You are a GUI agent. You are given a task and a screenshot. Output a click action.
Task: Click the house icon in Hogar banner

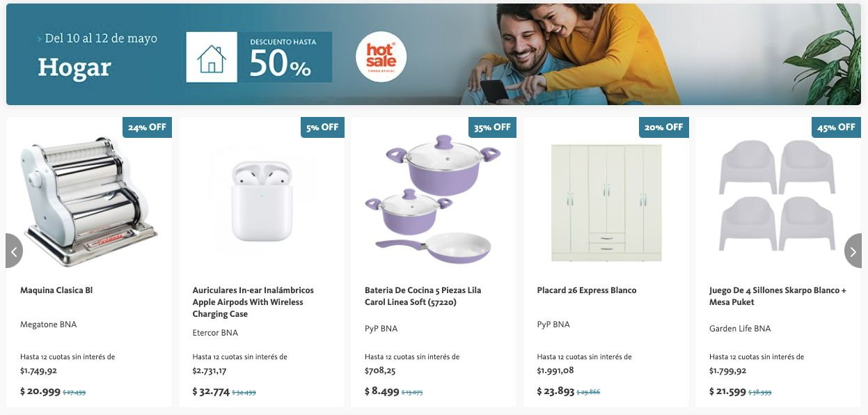point(212,57)
